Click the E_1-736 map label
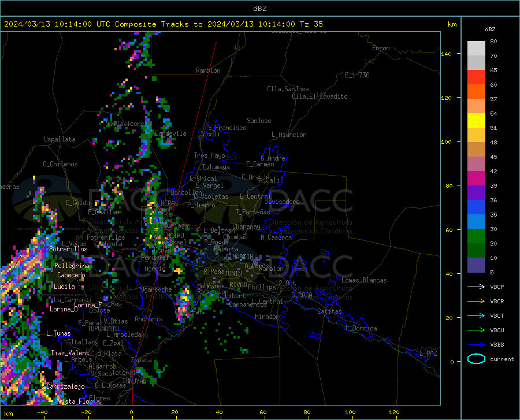This screenshot has width=520, height=420. [357, 75]
